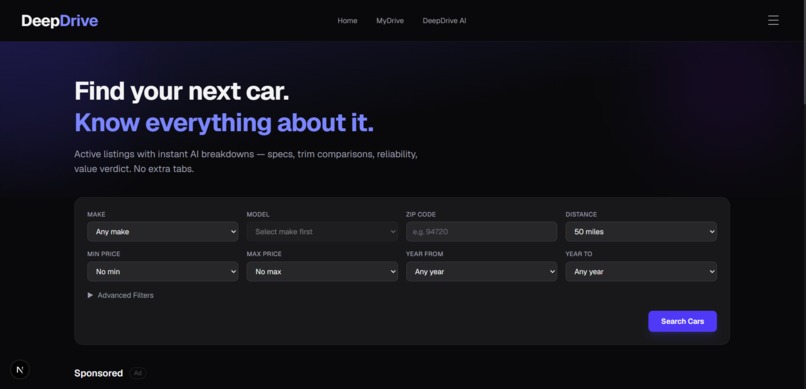Click the DeepDrive logo

(x=60, y=21)
